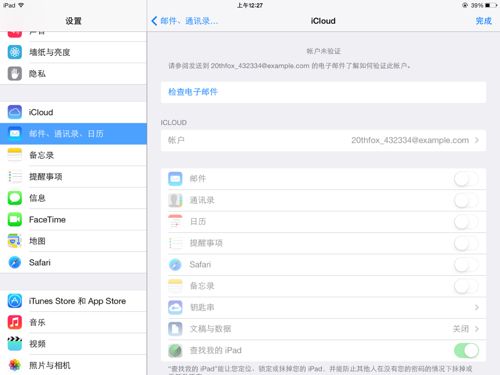Image resolution: width=500 pixels, height=375 pixels.
Task: Tap the Messages (信息) bubble icon
Action: tap(15, 198)
